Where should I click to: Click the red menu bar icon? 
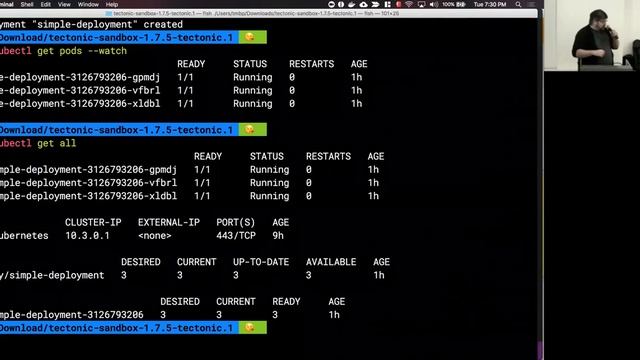click(x=398, y=4)
